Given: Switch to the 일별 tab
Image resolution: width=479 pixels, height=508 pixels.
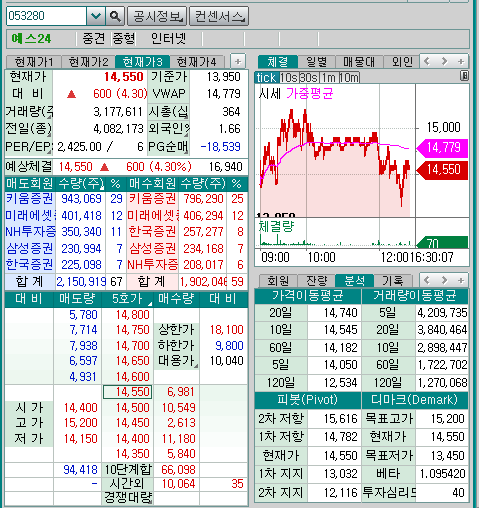Looking at the screenshot, I should click(316, 62).
